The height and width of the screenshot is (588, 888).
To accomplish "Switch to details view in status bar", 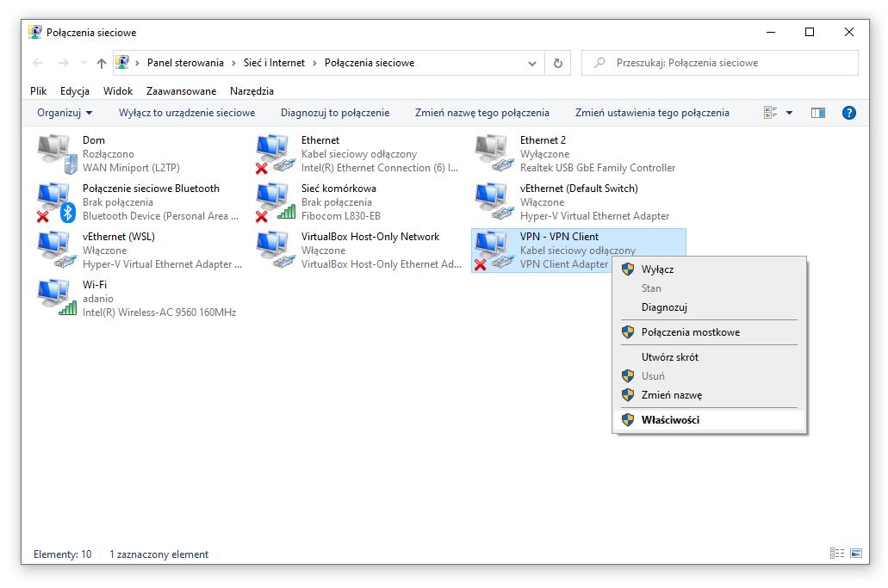I will 836,554.
